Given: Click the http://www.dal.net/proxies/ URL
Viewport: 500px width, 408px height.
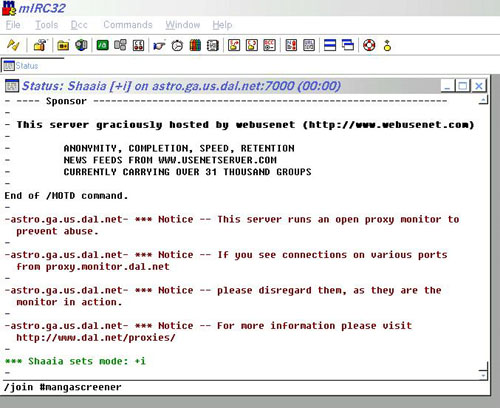Looking at the screenshot, I should coord(96,338).
